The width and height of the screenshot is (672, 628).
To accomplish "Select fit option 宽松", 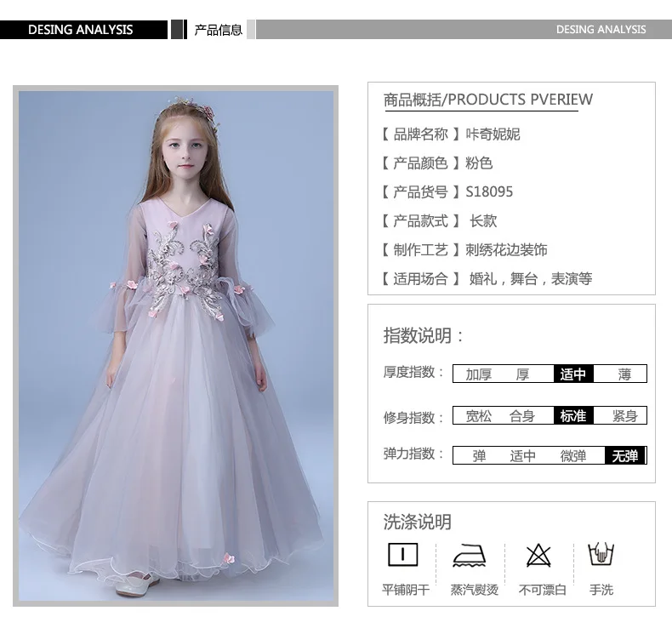I will [x=478, y=416].
